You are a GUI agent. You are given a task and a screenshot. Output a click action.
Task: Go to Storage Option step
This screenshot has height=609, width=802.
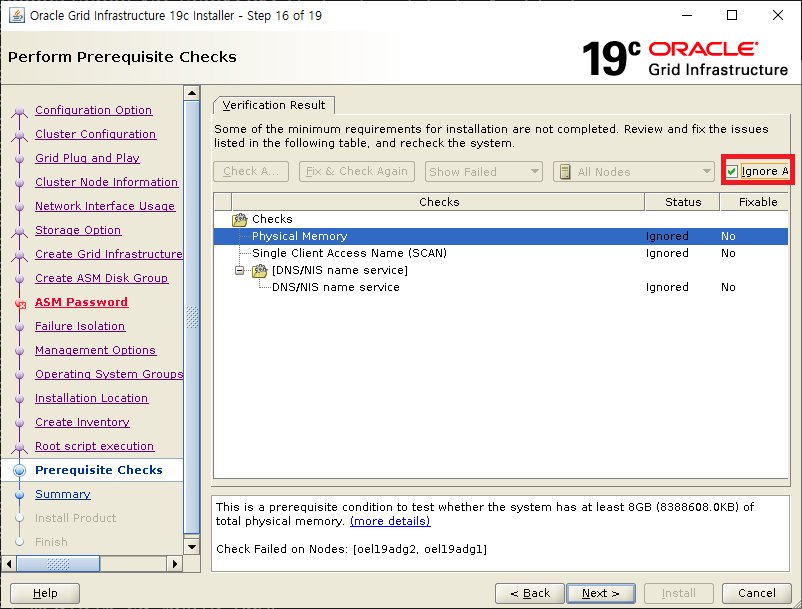tap(78, 231)
